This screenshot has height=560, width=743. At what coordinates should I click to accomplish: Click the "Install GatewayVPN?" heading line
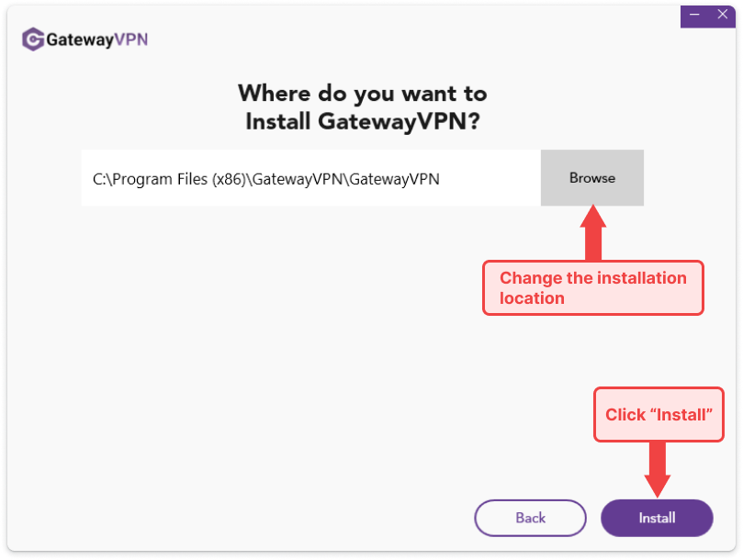click(x=362, y=121)
